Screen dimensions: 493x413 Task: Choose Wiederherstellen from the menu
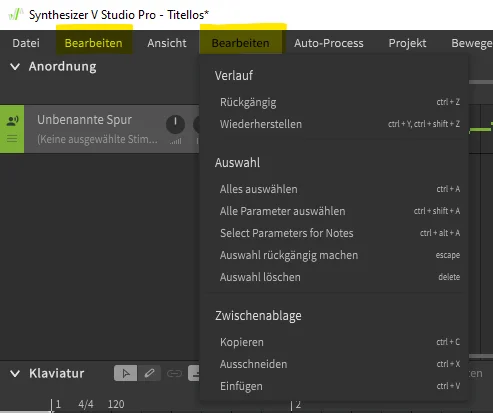(x=334, y=124)
